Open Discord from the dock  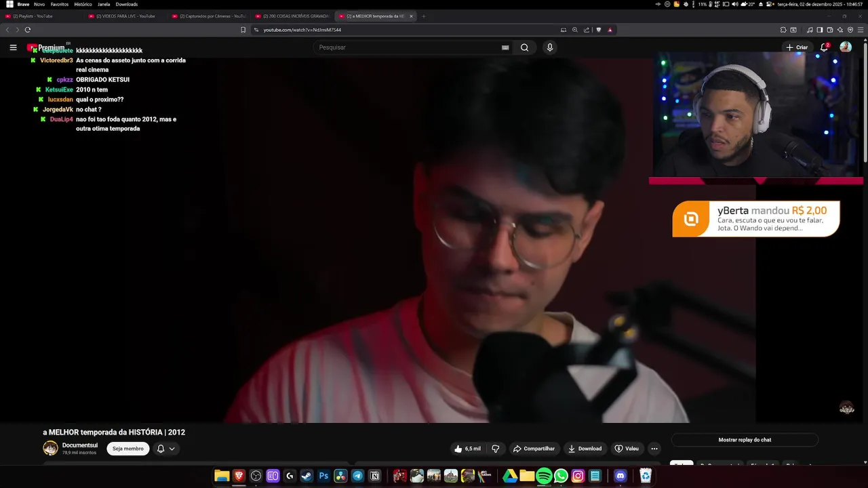(x=620, y=476)
